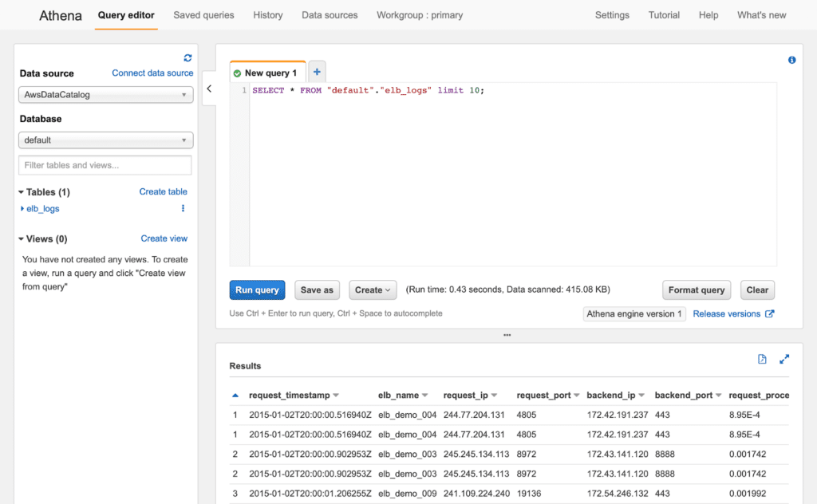The height and width of the screenshot is (504, 817).
Task: Expand the results pane to fullscreen
Action: [x=784, y=359]
